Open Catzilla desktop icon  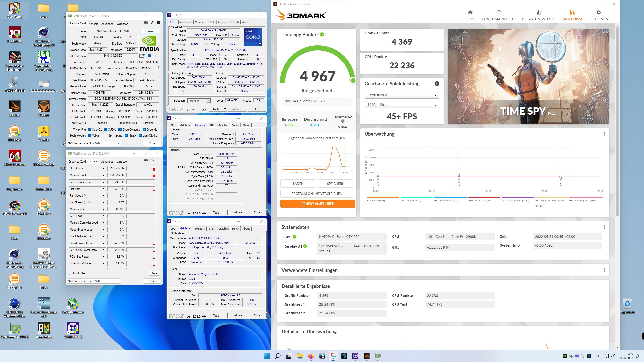(x=44, y=133)
